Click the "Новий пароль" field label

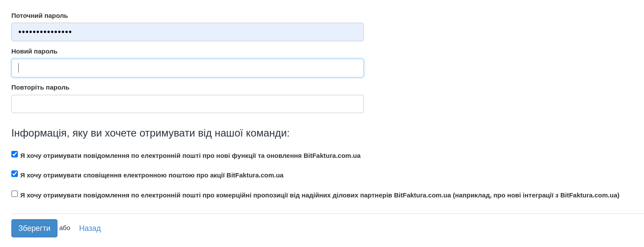[x=34, y=51]
